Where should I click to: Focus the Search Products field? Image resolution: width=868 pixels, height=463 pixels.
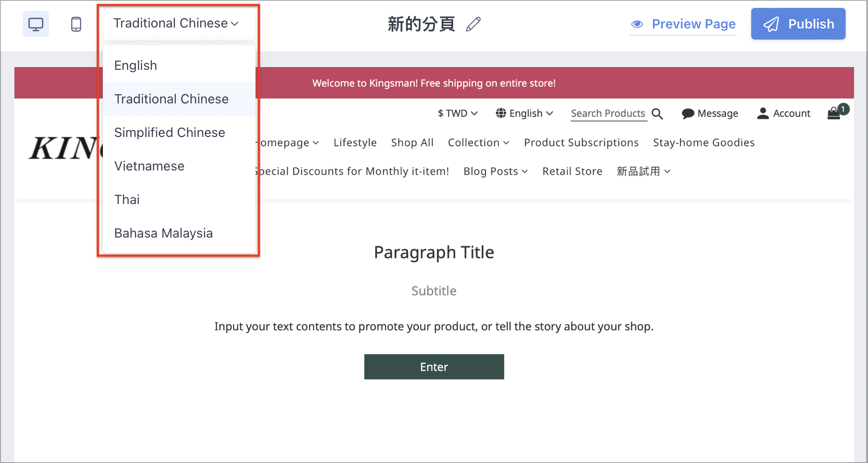click(608, 113)
